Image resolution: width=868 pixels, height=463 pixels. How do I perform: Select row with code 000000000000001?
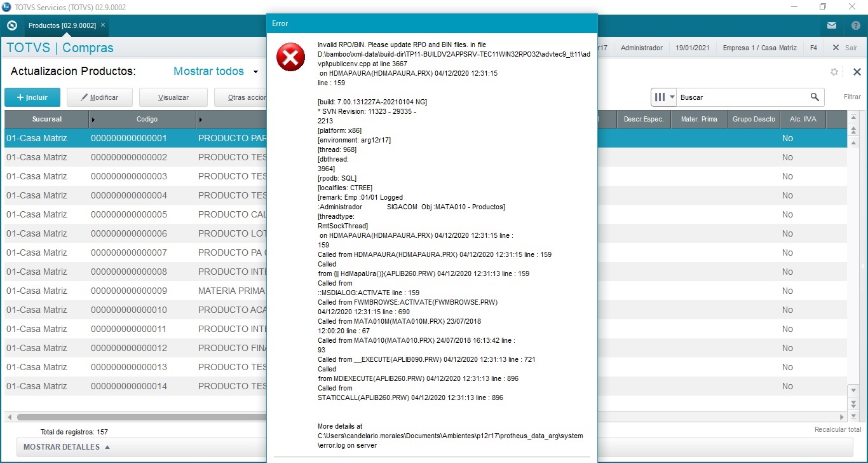[426, 138]
